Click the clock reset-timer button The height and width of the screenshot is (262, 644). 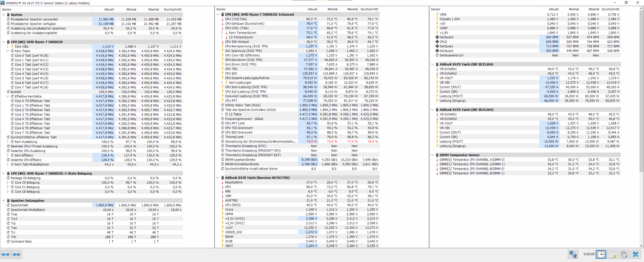tap(601, 254)
